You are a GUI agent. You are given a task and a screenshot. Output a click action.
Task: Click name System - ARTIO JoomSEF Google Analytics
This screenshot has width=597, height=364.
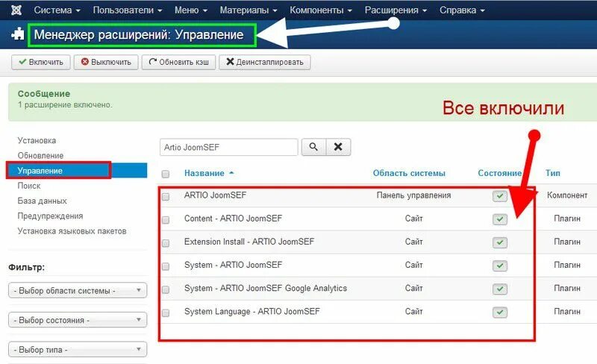[x=266, y=288]
